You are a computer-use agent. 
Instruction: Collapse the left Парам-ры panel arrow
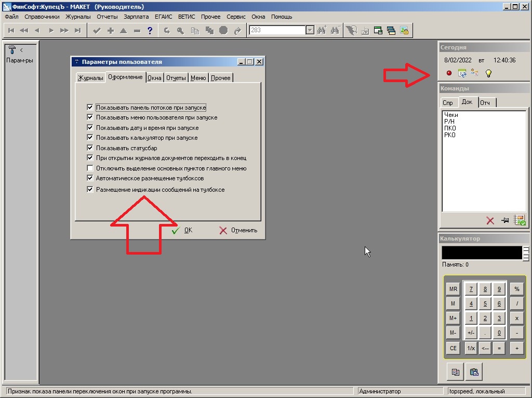pyautogui.click(x=21, y=50)
